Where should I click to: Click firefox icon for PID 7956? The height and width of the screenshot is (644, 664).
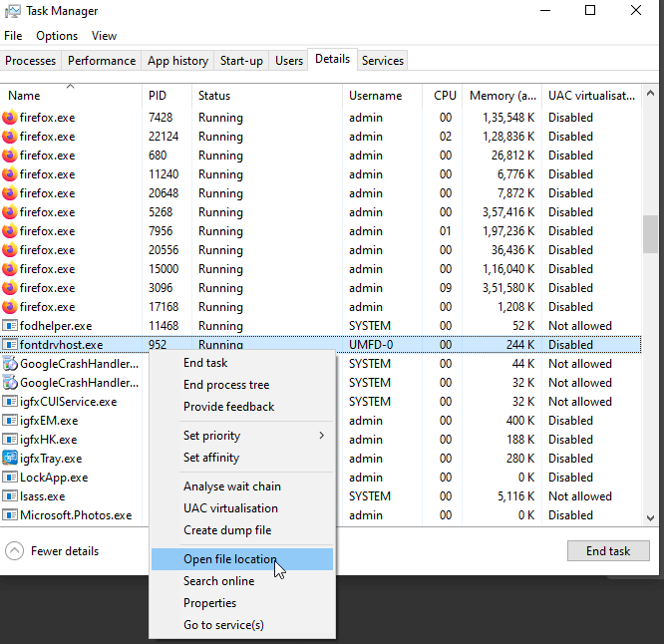(x=10, y=231)
